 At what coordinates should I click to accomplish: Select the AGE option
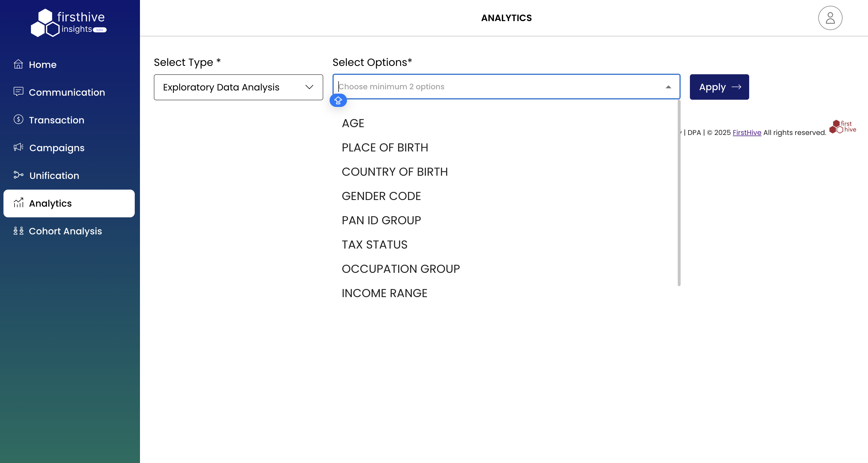353,123
